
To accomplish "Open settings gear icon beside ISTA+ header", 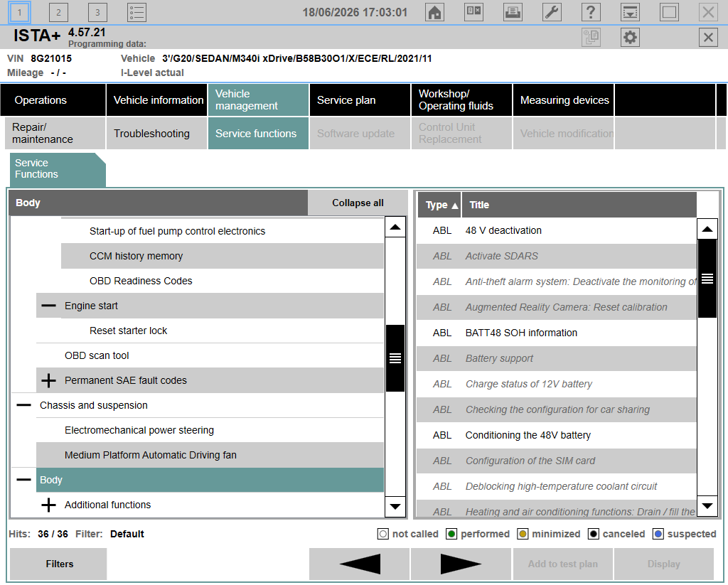I will tap(630, 37).
